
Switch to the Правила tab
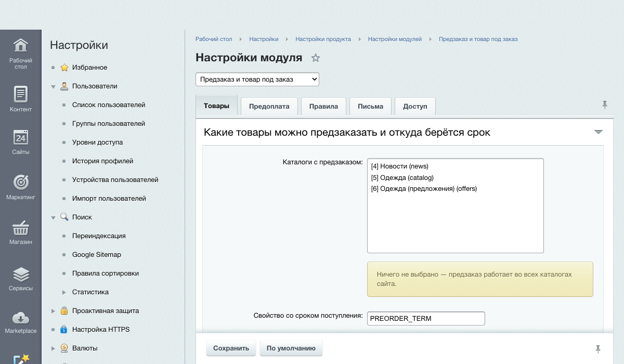[x=323, y=106]
